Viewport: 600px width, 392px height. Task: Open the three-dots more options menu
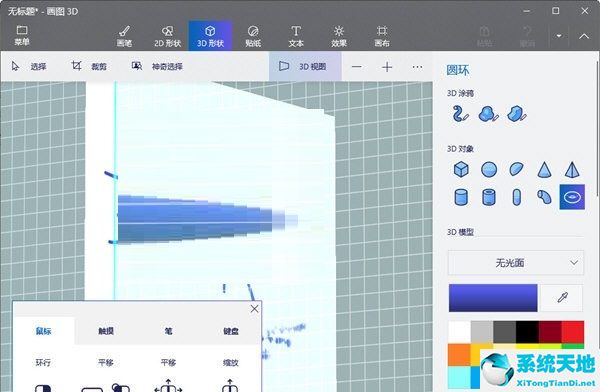pos(417,67)
